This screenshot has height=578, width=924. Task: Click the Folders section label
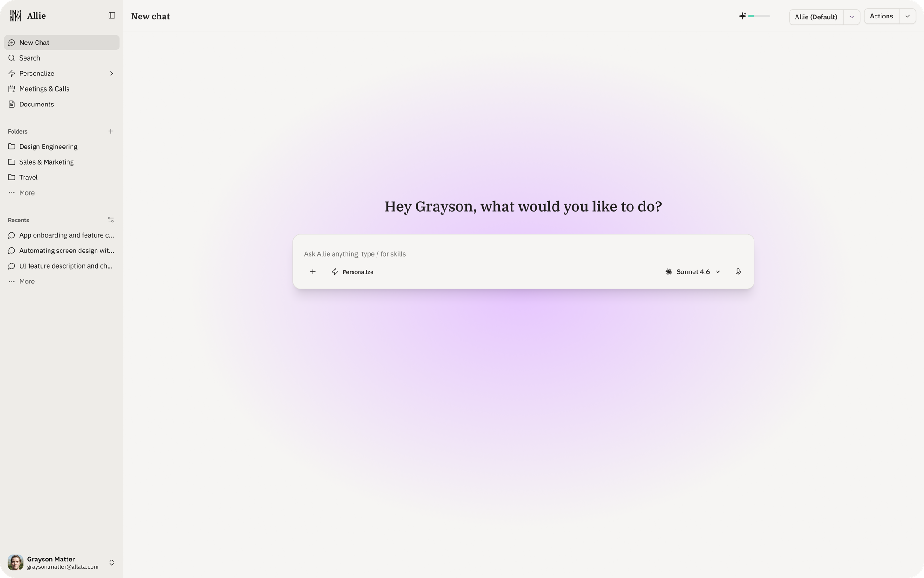(18, 131)
